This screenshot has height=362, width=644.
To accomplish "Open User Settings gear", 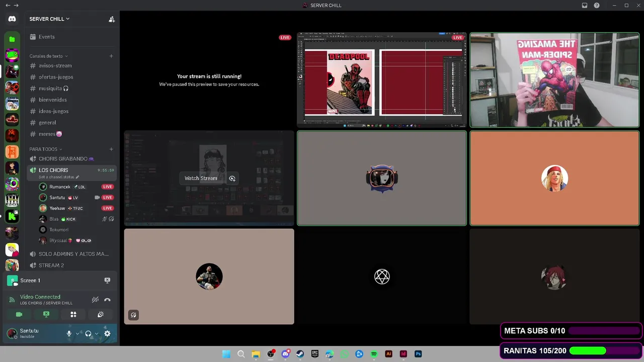I will pos(107,333).
